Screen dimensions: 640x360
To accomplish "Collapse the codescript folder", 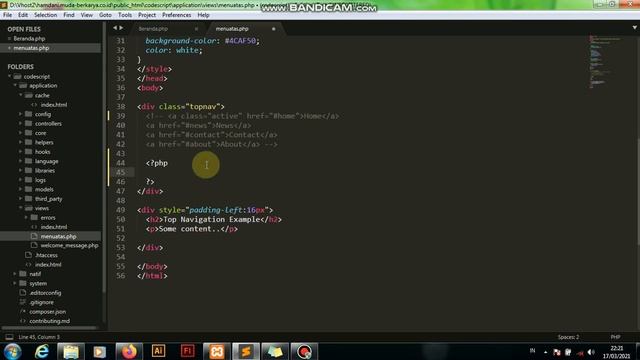I will point(9,76).
